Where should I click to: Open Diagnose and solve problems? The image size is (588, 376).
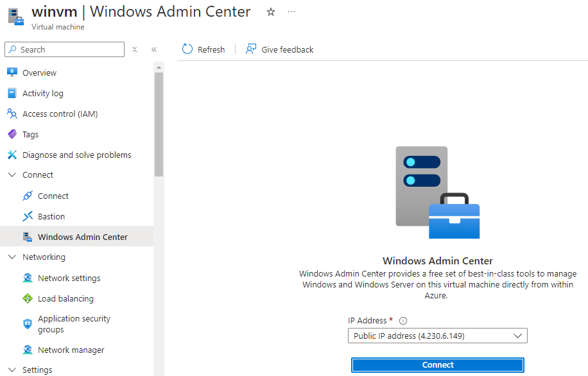(x=76, y=155)
